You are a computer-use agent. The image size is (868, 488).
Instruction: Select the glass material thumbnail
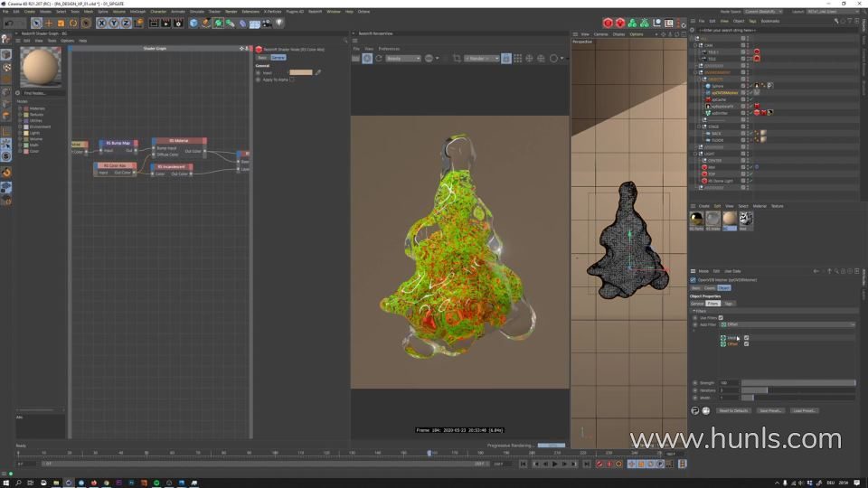713,219
